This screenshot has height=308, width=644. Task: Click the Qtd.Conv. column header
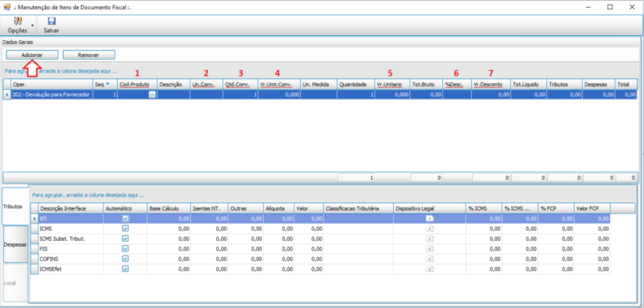point(240,84)
